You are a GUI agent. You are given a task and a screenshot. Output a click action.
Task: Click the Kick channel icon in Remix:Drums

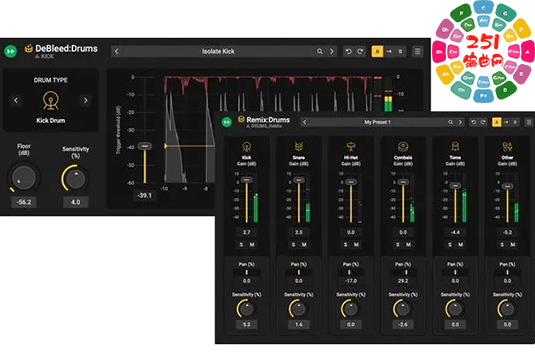(246, 146)
